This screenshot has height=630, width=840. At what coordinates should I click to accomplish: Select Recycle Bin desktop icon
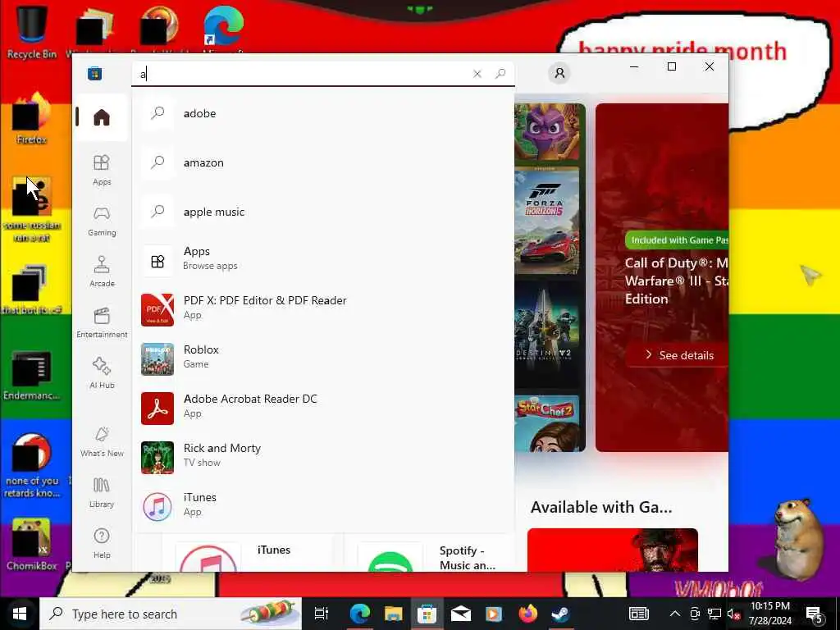click(32, 32)
